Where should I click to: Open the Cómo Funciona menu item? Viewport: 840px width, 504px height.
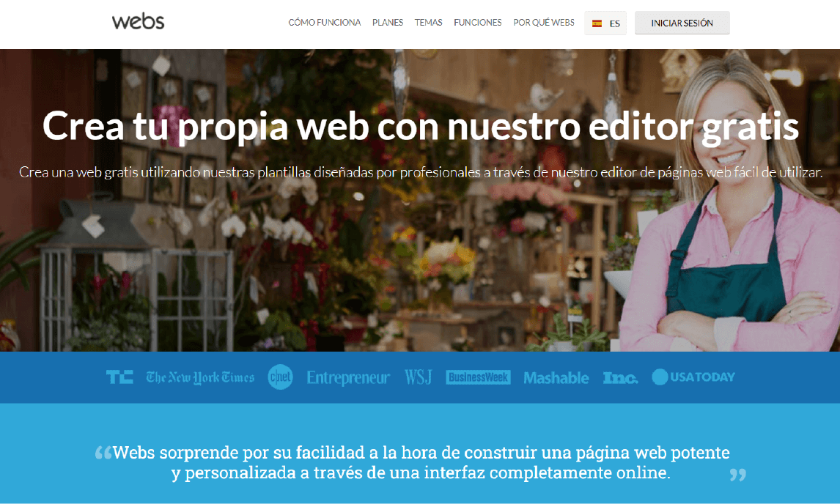325,23
